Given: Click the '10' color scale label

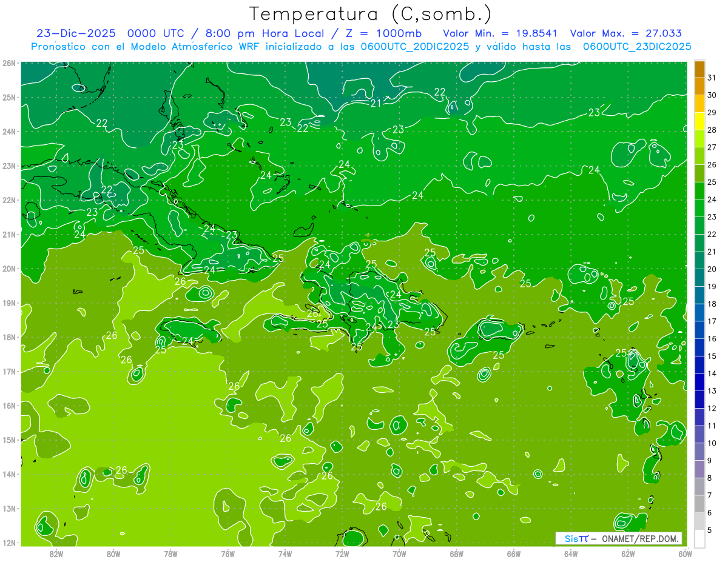Looking at the screenshot, I should [712, 443].
